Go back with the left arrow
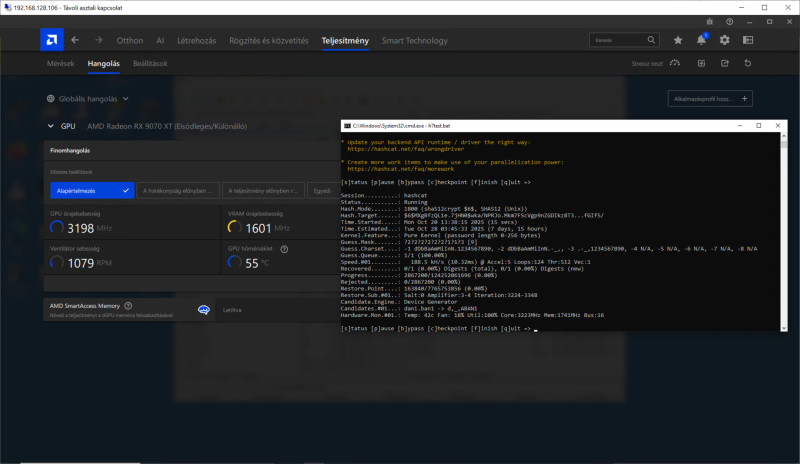800x464 pixels. 75,40
